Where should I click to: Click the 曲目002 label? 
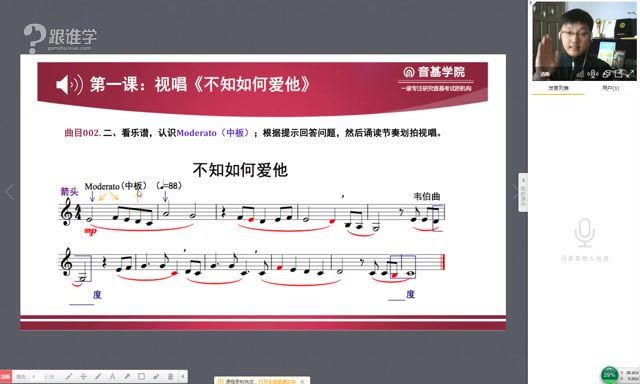82,133
